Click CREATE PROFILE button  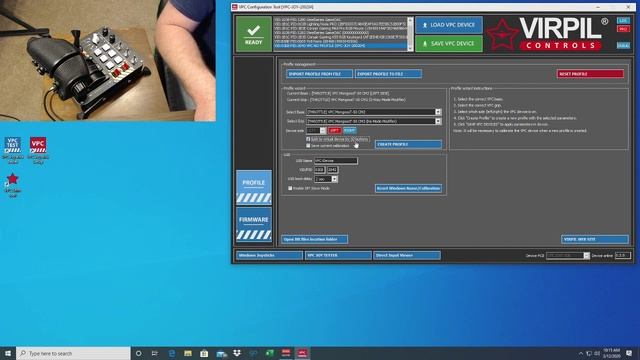click(x=408, y=144)
